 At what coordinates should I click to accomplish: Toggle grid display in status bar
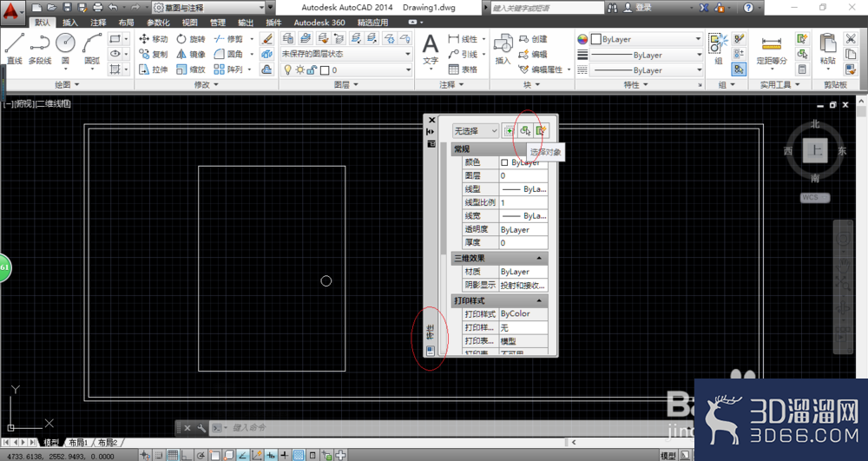tap(173, 456)
